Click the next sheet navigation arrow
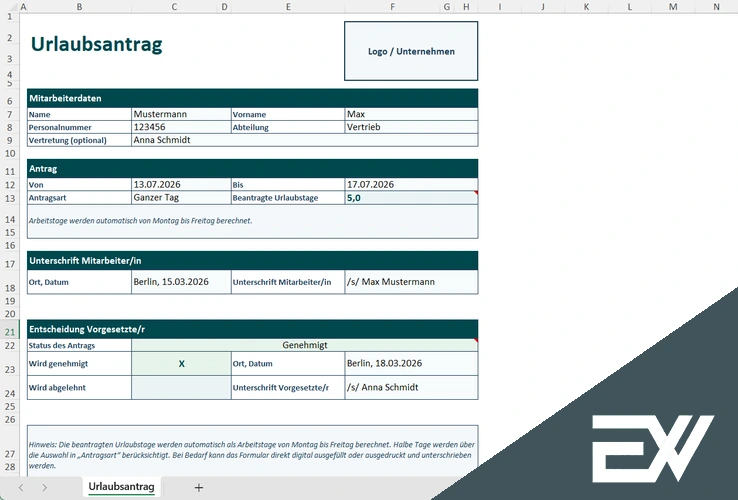 pos(46,487)
